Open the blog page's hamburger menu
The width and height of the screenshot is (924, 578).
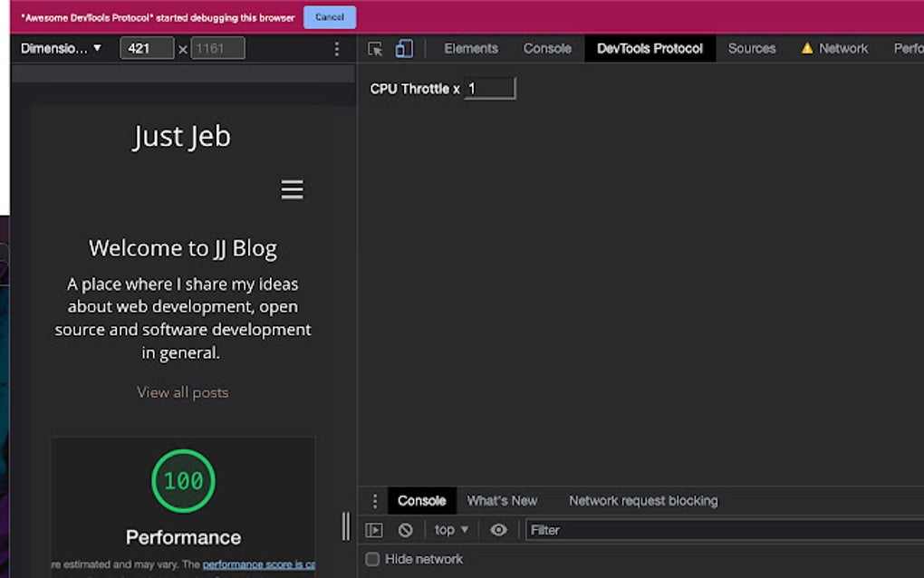pos(292,189)
